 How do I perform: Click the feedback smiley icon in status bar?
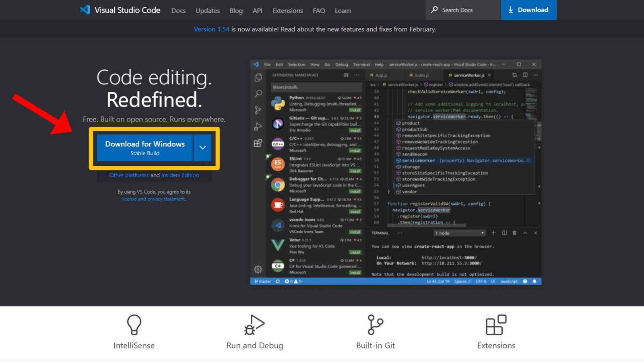click(525, 281)
